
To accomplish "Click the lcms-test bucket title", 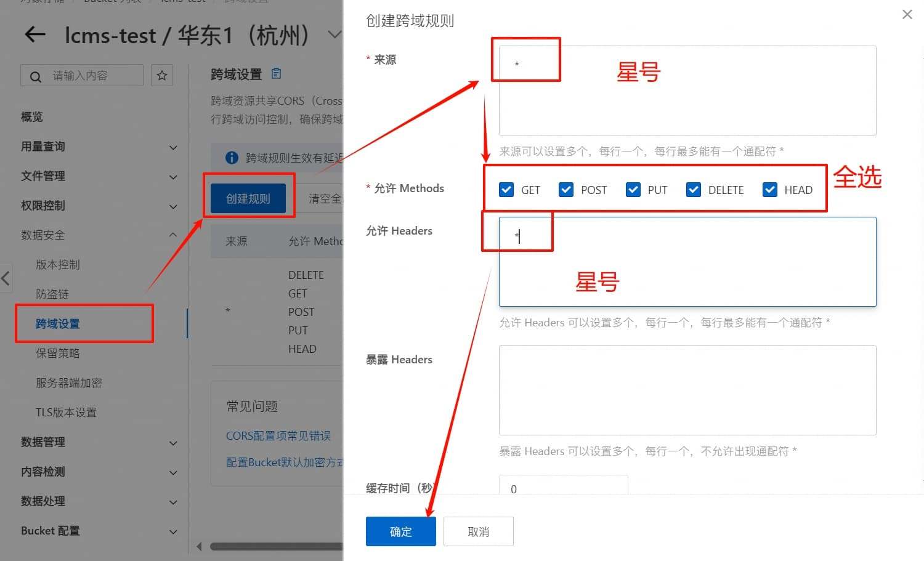I will pyautogui.click(x=110, y=35).
